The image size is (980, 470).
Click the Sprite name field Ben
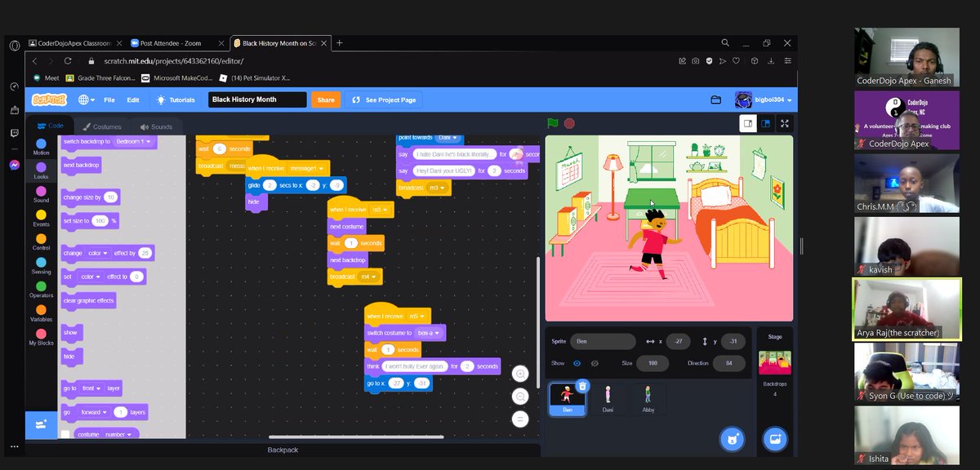(603, 341)
